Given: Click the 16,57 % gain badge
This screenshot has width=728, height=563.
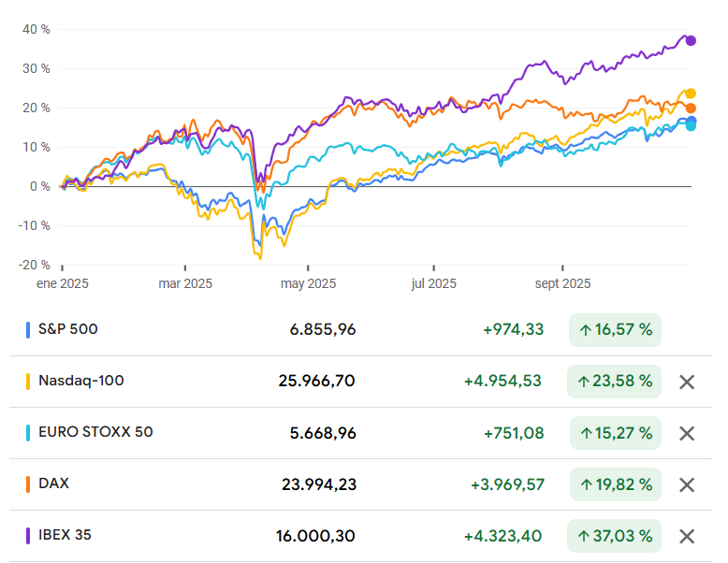Looking at the screenshot, I should pyautogui.click(x=615, y=330).
